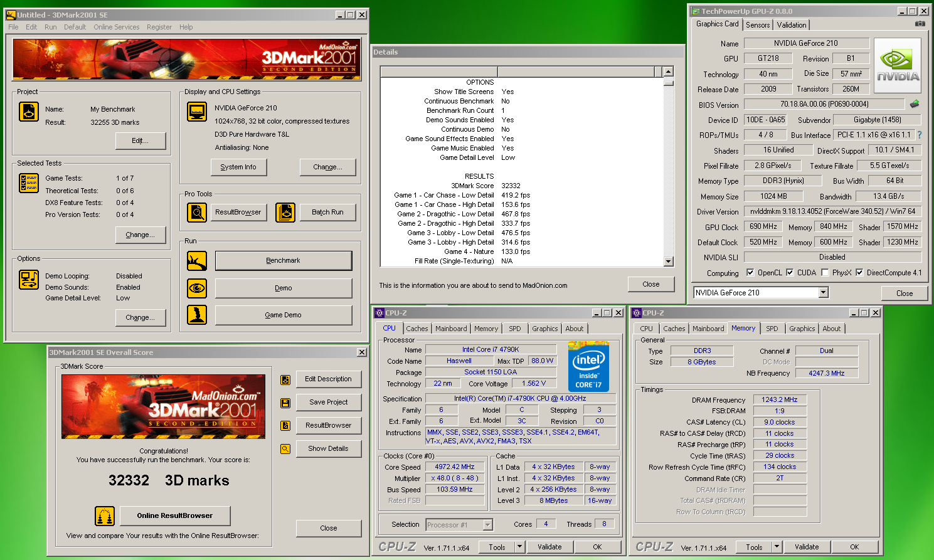Click the 3DMark2001 SE title bar icon
The image size is (934, 560).
coord(11,14)
